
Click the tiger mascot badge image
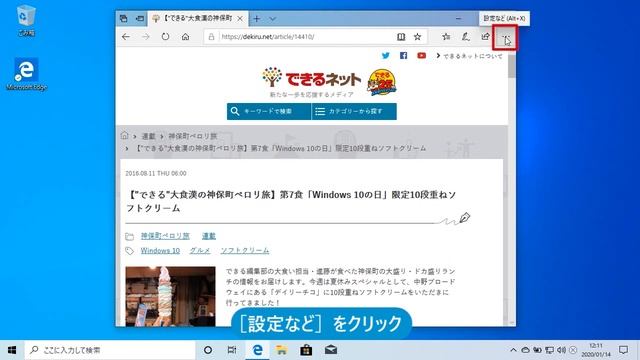click(x=381, y=82)
